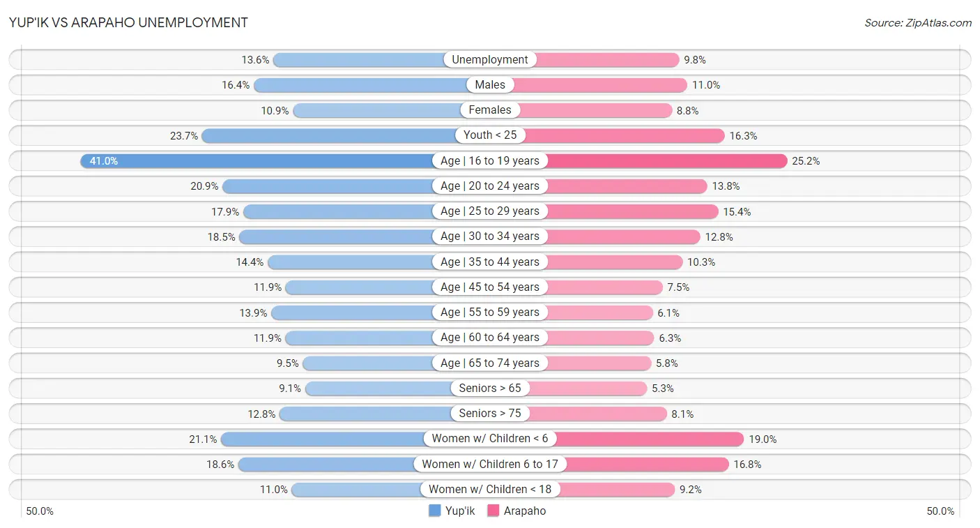Toggle the Yup'ik legend label
980x528 pixels.
pos(460,511)
